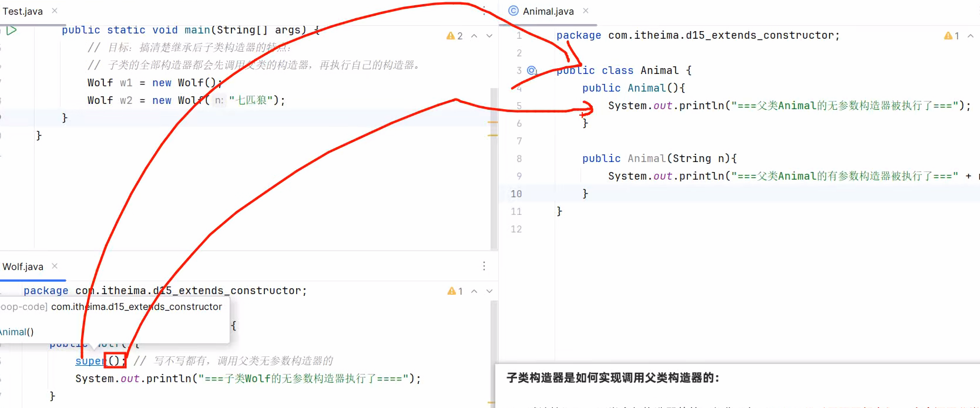Go to next problem in Wolf.java
The width and height of the screenshot is (980, 408).
(x=489, y=291)
